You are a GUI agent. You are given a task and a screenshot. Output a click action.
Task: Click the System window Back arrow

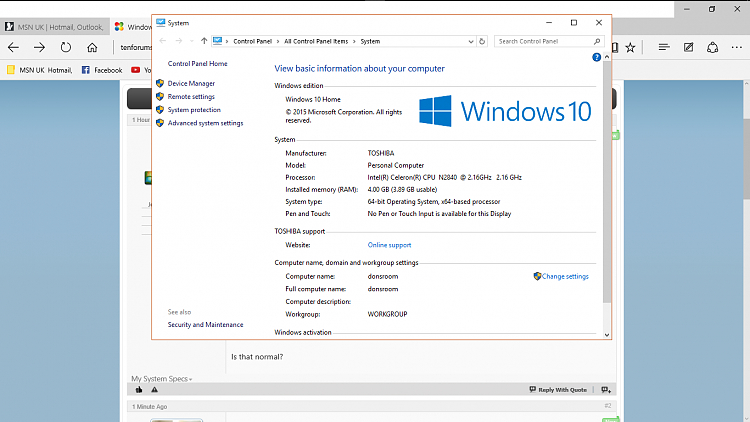[x=163, y=41]
